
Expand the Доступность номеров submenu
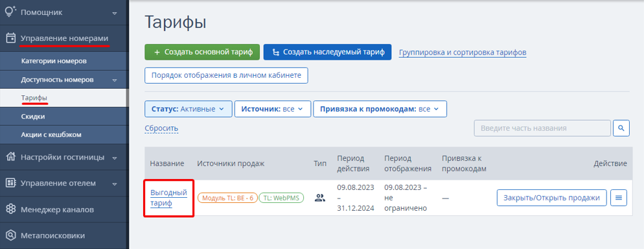pos(115,80)
